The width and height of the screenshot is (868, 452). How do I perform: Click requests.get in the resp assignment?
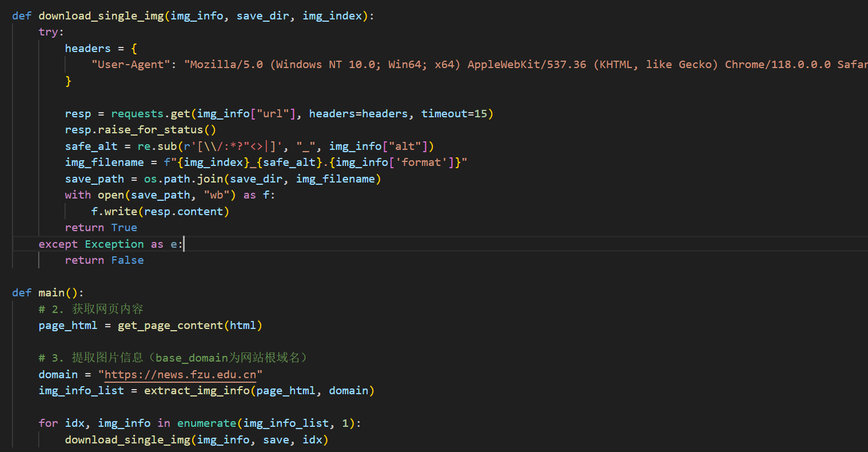(150, 114)
